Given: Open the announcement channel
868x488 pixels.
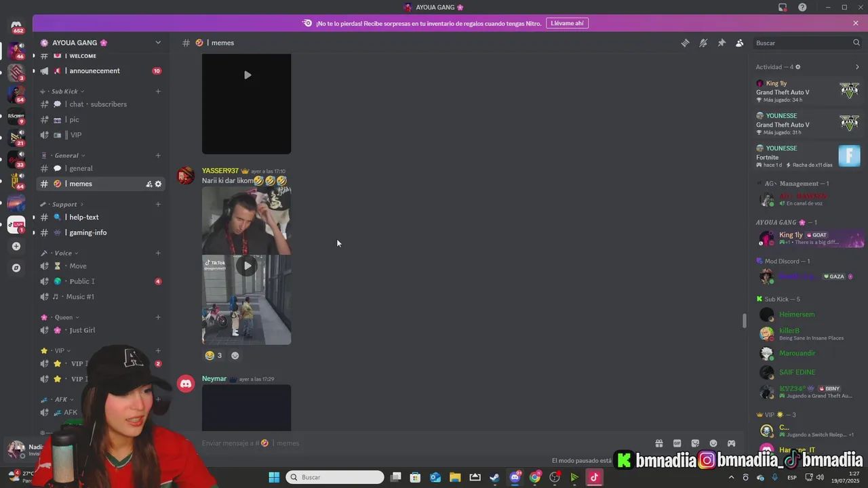Looking at the screenshot, I should (x=100, y=71).
